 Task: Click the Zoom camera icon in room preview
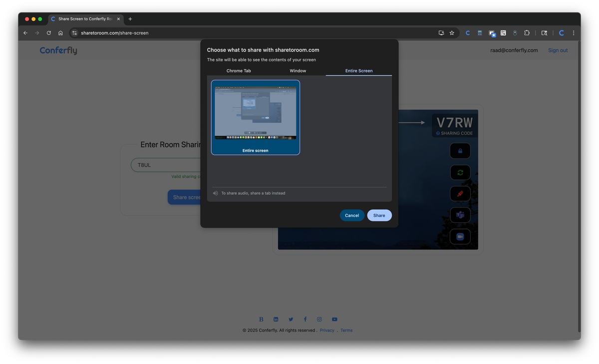coord(460,236)
